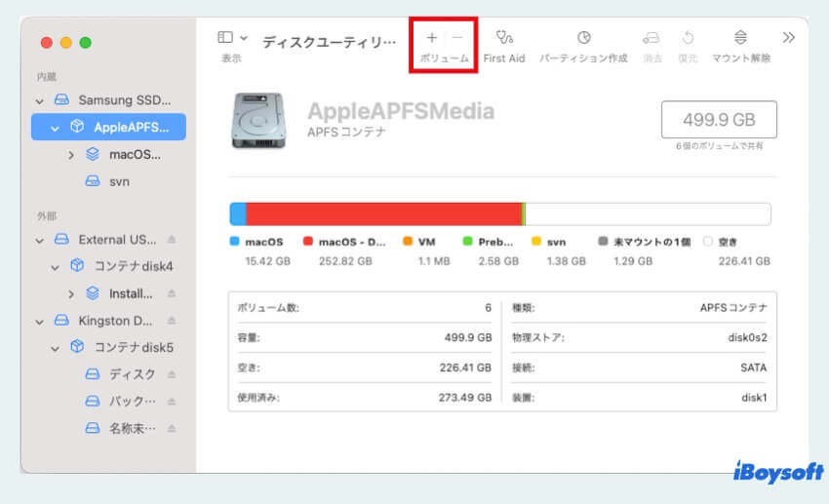This screenshot has width=829, height=504.
Task: Run First Aid on the disk
Action: pyautogui.click(x=504, y=37)
